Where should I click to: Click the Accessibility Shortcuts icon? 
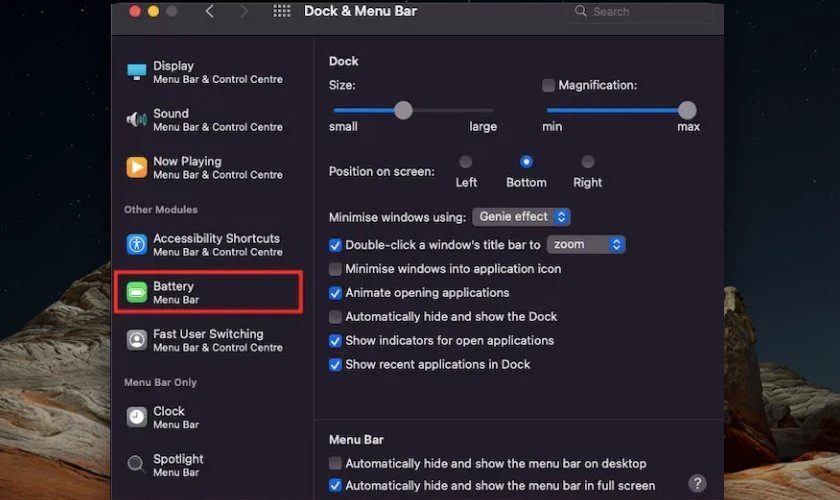(x=136, y=245)
